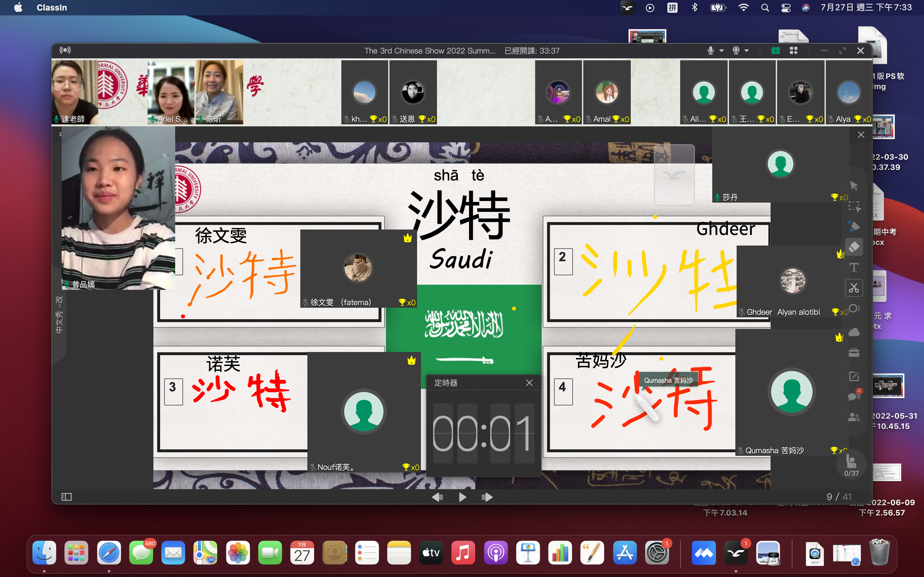Go to next slide arrow
The image size is (924, 577).
click(x=487, y=497)
